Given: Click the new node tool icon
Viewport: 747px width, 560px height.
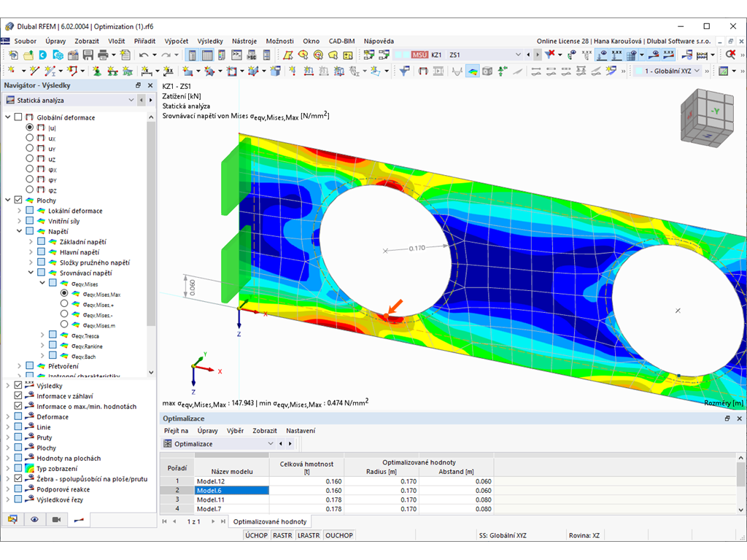Looking at the screenshot, I should [12, 71].
